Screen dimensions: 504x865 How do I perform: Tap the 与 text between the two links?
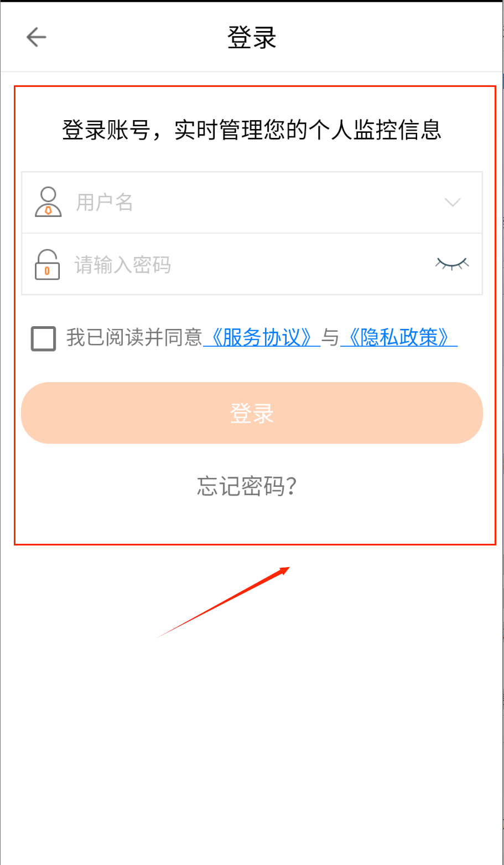[x=330, y=337]
